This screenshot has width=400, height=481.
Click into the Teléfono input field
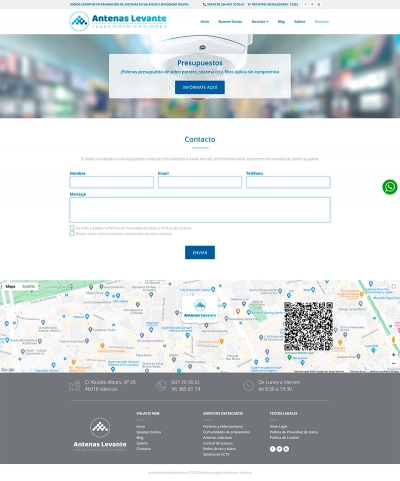click(288, 182)
